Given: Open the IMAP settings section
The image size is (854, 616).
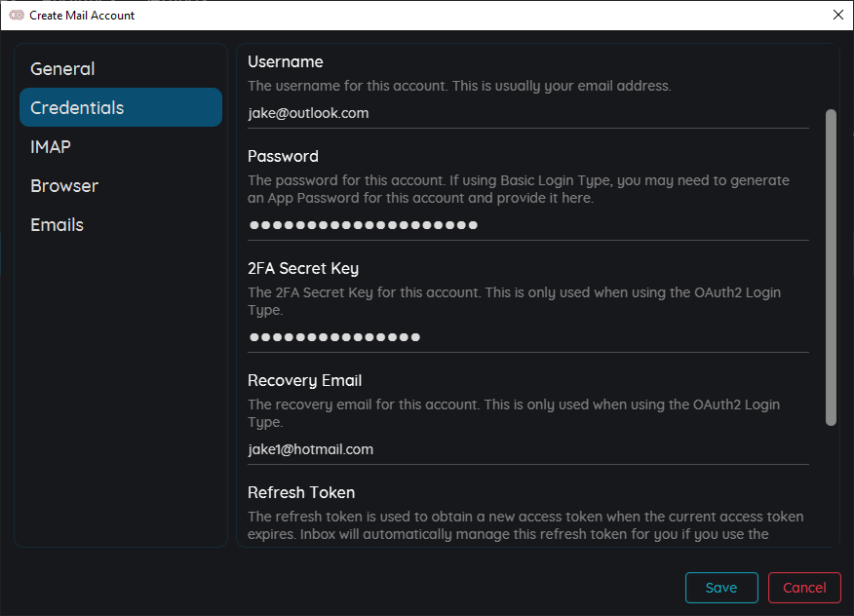Looking at the screenshot, I should click(x=51, y=146).
